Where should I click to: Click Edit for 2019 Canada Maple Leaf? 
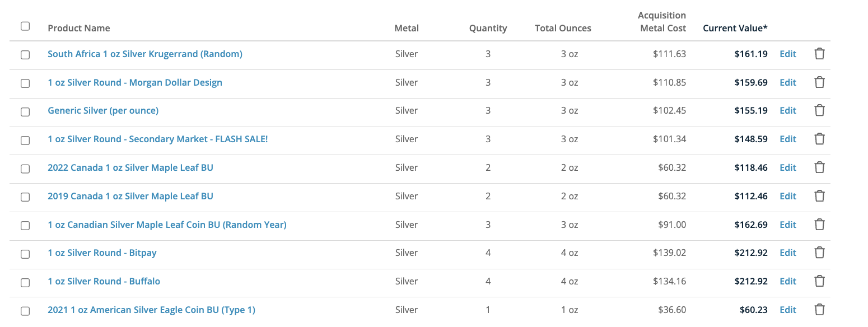click(x=787, y=196)
